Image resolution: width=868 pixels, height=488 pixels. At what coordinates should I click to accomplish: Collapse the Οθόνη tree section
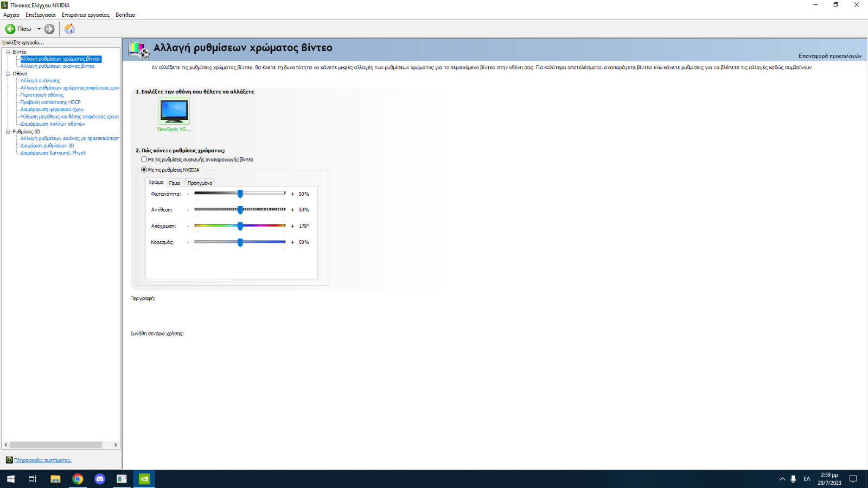click(8, 74)
